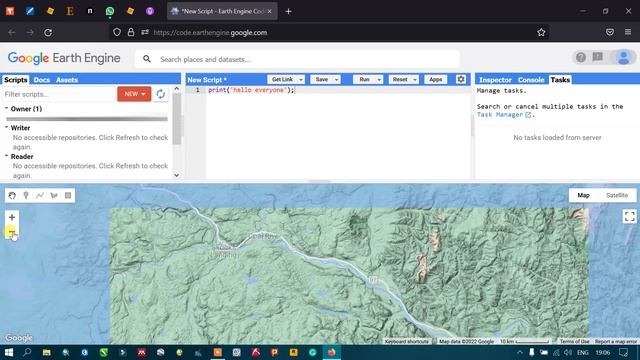Click the search magnifier icon
Viewport: 640px width, 360px height.
(x=147, y=60)
